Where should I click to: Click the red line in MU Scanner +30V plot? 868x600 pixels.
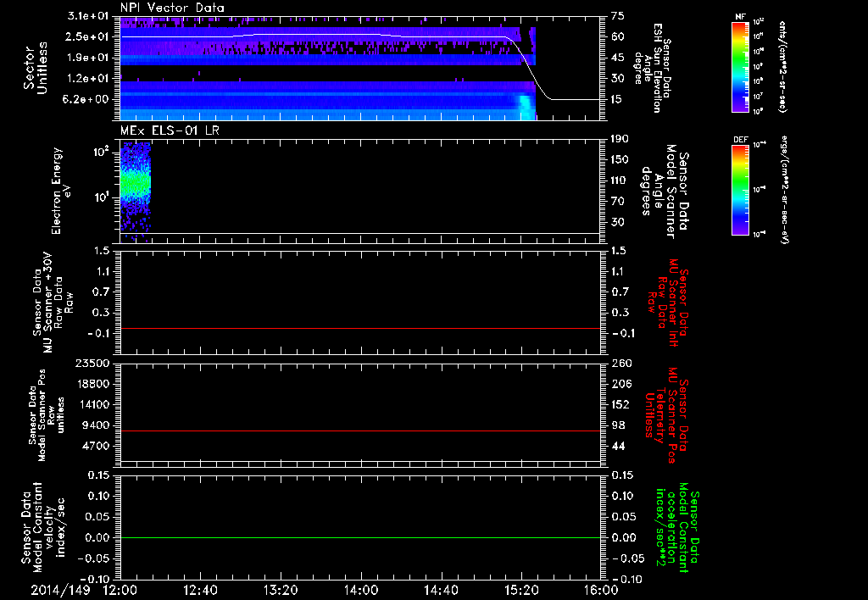pos(360,328)
